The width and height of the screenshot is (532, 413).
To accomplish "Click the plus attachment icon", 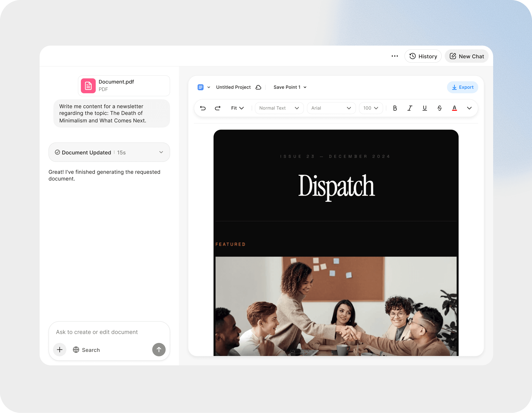I will tap(60, 350).
